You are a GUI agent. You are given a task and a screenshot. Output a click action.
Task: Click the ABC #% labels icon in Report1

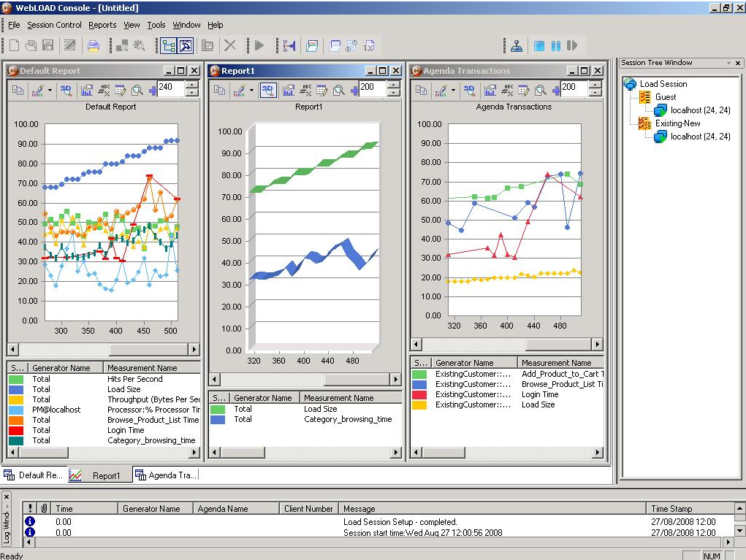(x=305, y=90)
